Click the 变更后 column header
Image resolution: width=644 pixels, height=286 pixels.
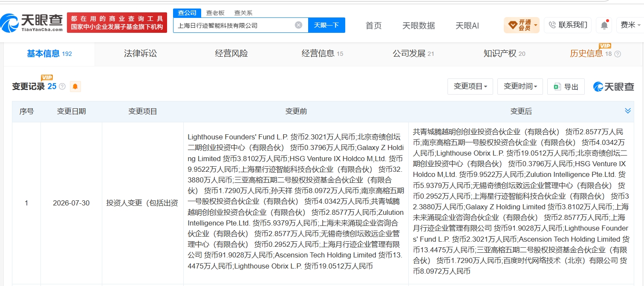(521, 111)
